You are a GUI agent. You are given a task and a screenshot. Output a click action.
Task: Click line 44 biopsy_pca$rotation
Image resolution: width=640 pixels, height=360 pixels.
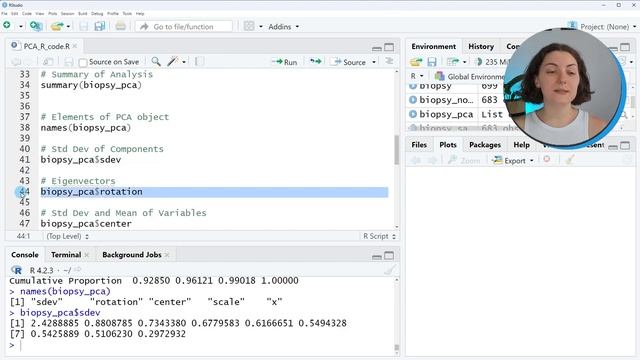point(91,192)
